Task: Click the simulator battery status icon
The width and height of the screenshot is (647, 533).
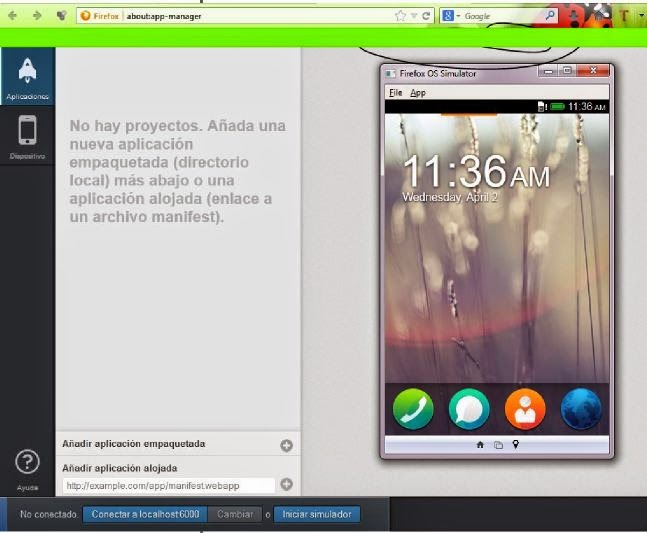Action: [557, 107]
